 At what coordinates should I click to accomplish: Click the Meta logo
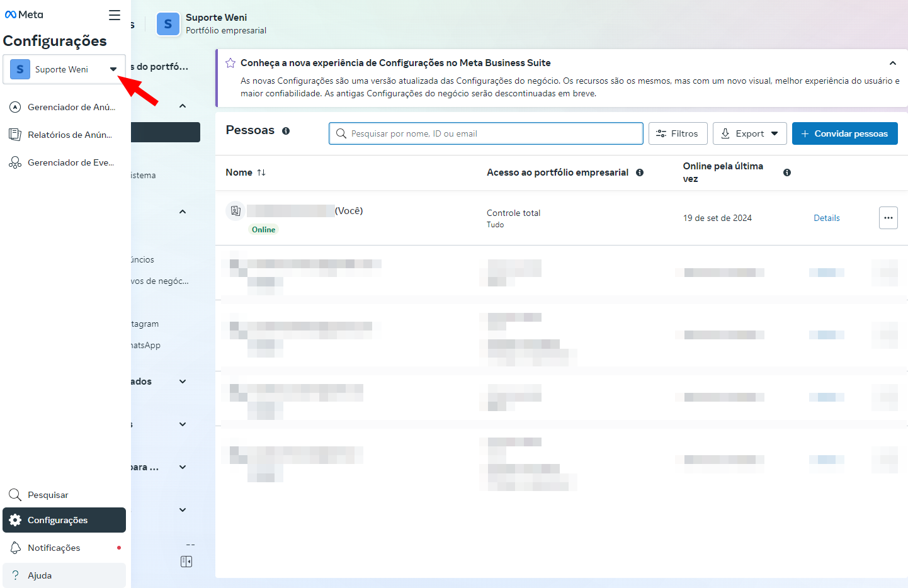(23, 14)
